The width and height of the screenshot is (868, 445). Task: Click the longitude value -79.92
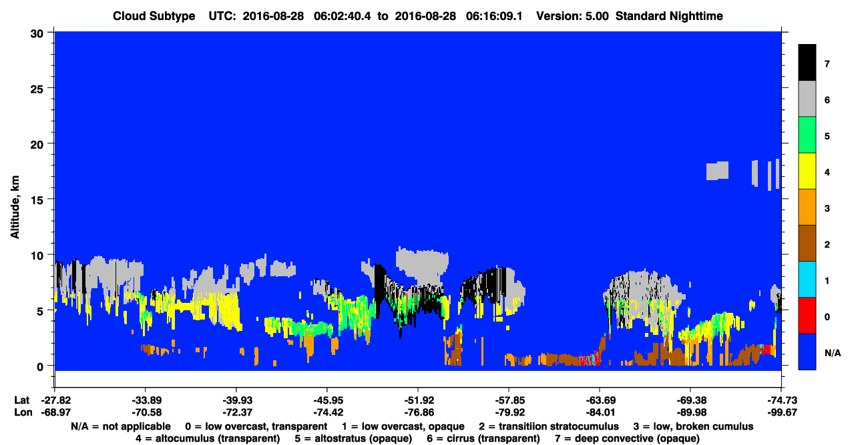(509, 412)
